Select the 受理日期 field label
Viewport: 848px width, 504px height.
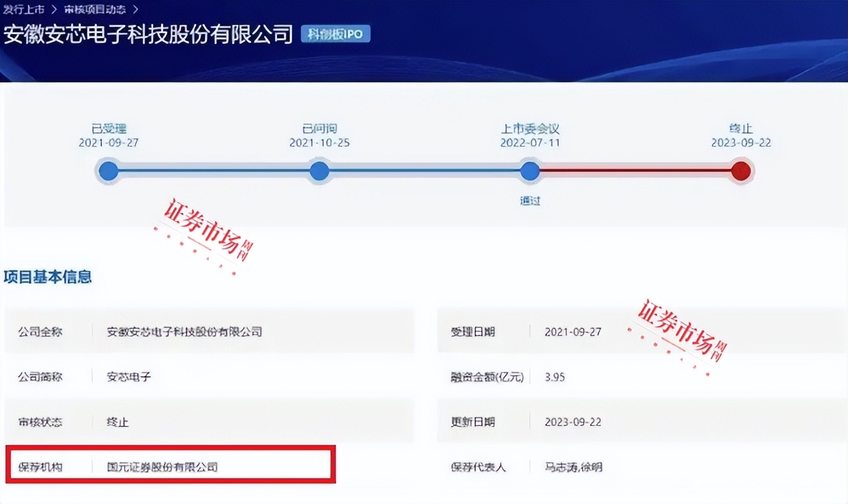(x=473, y=332)
